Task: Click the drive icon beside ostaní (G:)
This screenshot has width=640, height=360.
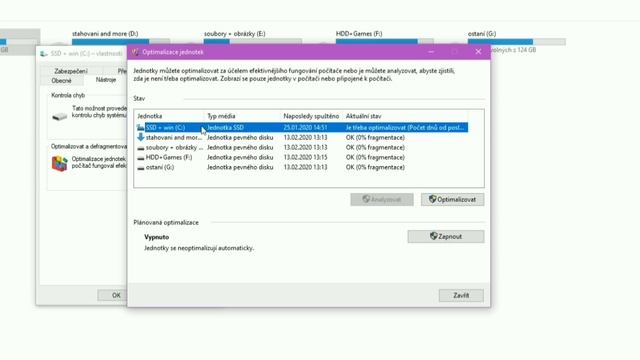Action: [140, 167]
